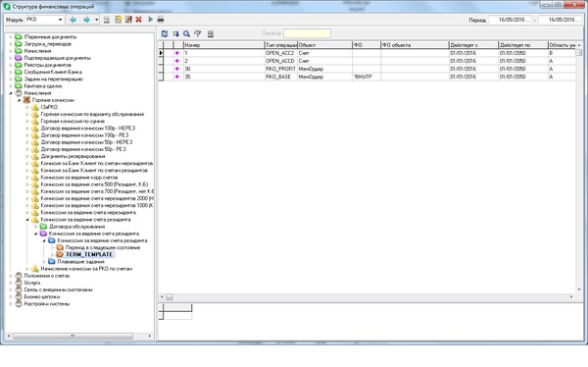
Task: Click blue folder icon of Плавающие задания
Action: (52, 262)
